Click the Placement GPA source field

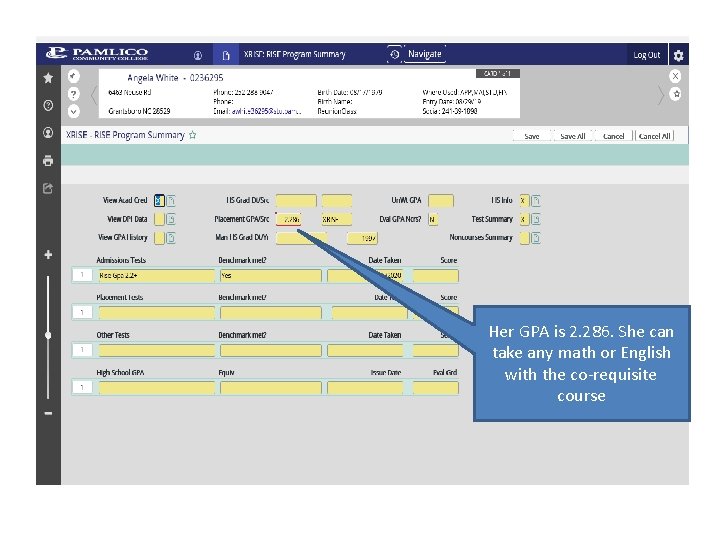tap(337, 219)
